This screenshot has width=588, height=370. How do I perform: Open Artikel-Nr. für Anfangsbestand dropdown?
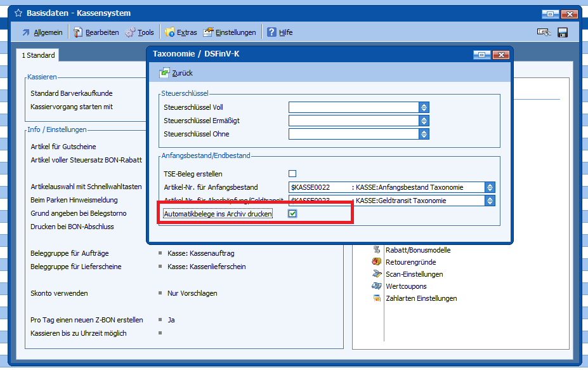pos(490,187)
